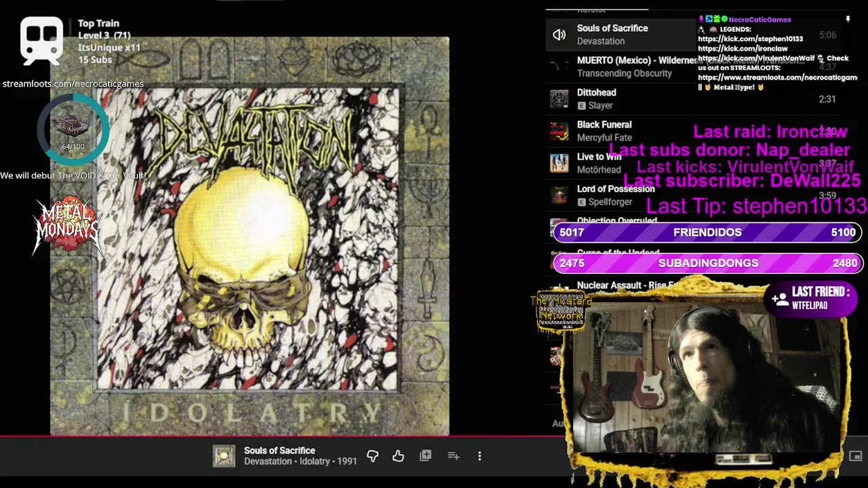The image size is (868, 488).
Task: Open miniplayer via bottom-right screen icon
Action: [856, 456]
